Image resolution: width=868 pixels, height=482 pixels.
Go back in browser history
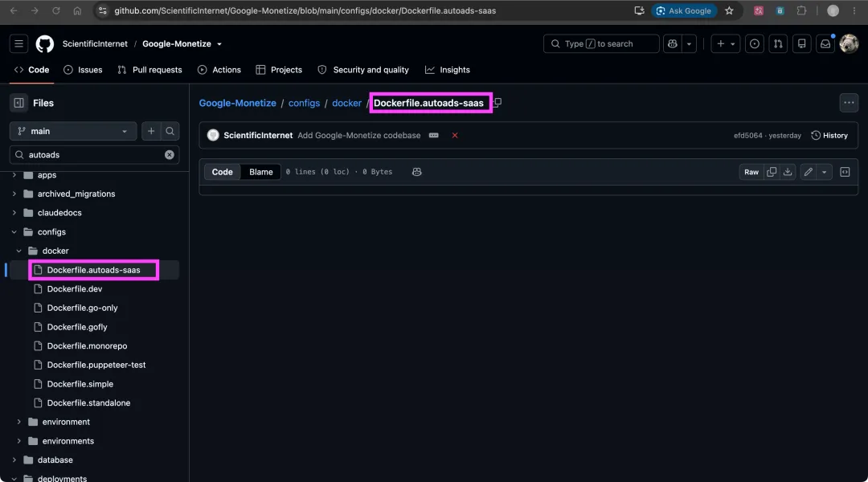(x=14, y=10)
